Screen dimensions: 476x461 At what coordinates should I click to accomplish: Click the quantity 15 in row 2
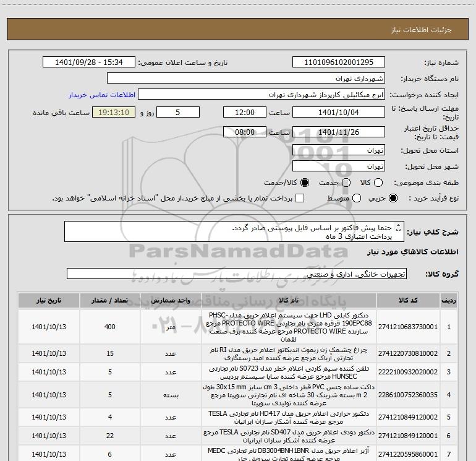(109, 353)
